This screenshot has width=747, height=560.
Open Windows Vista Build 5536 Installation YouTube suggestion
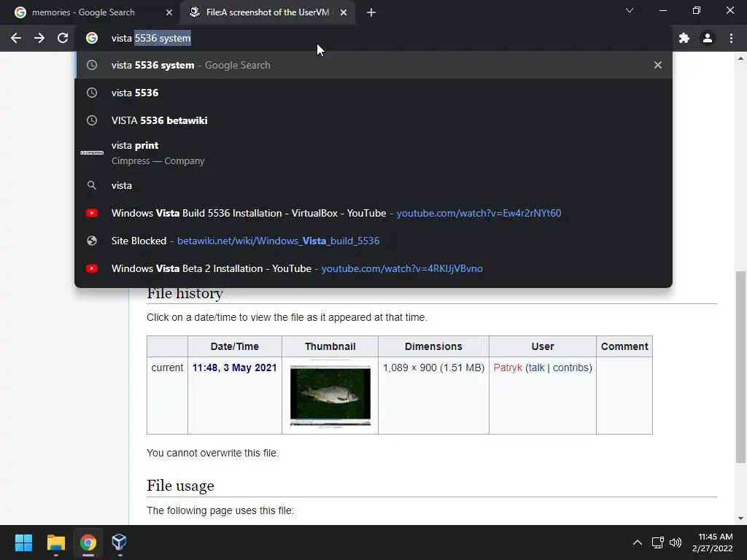(x=373, y=213)
